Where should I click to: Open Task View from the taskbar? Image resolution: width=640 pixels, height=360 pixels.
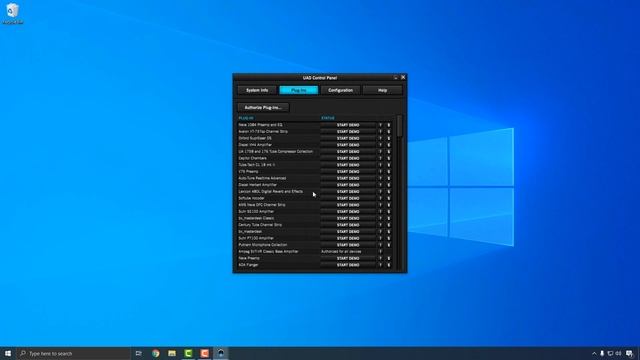tap(139, 353)
